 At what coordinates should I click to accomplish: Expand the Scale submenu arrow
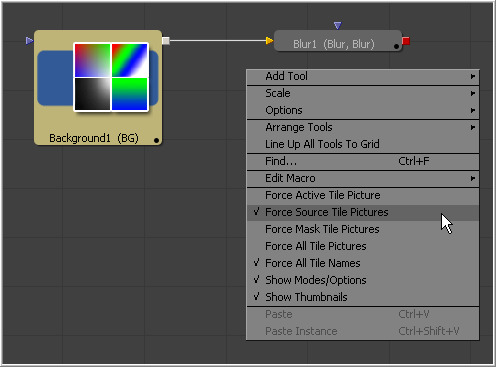click(x=473, y=93)
